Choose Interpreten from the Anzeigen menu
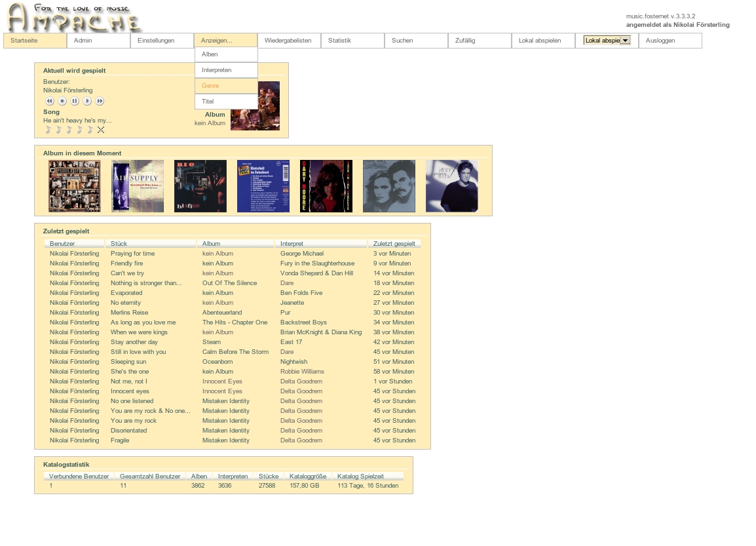 pos(226,70)
